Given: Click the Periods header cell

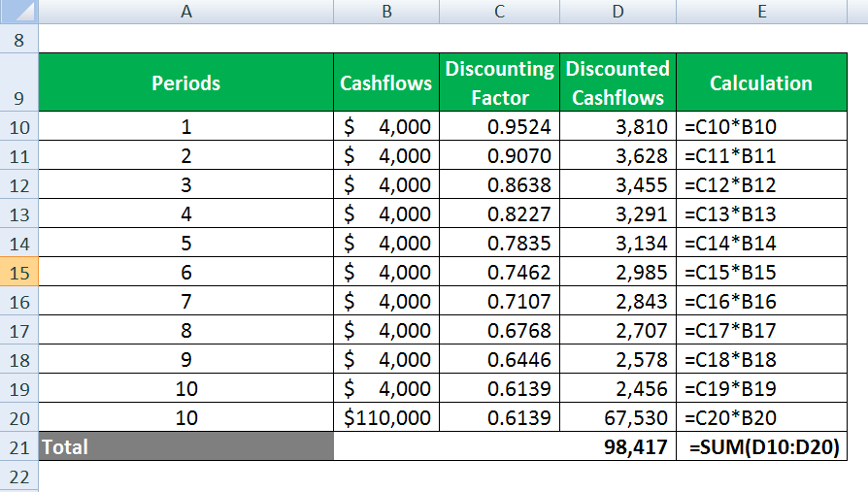Looking at the screenshot, I should click(186, 82).
